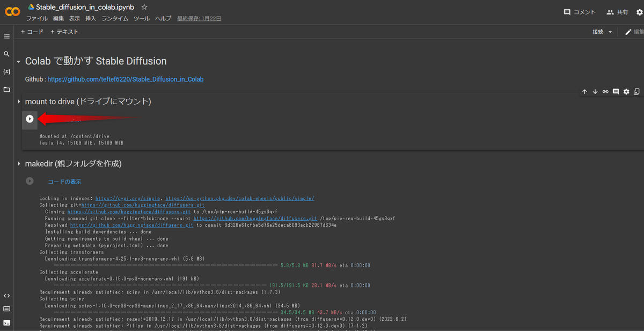
Task: Click the notebook title Stable_diffusion_in_colab.ipynb
Action: point(85,8)
